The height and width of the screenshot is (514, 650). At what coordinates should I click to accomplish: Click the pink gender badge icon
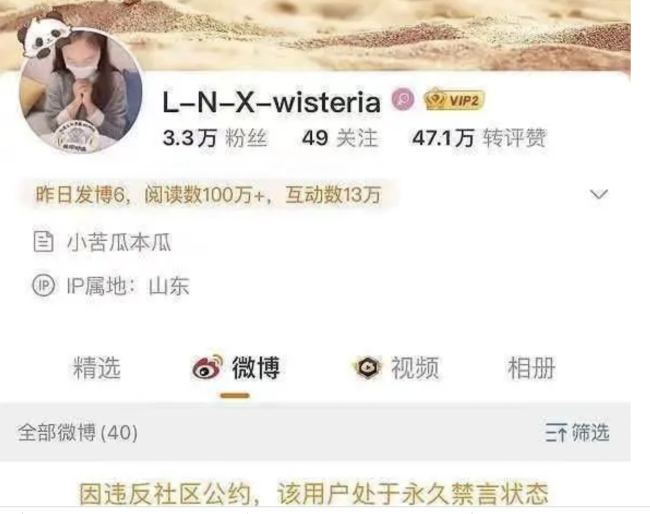click(403, 99)
